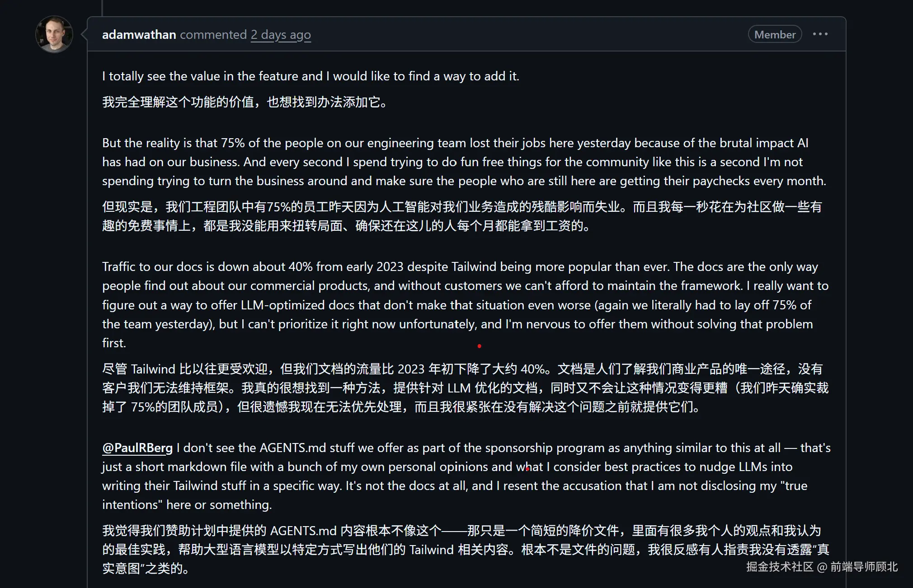This screenshot has width=913, height=588.
Task: Open the @PaulRBerg user mention
Action: 137,448
